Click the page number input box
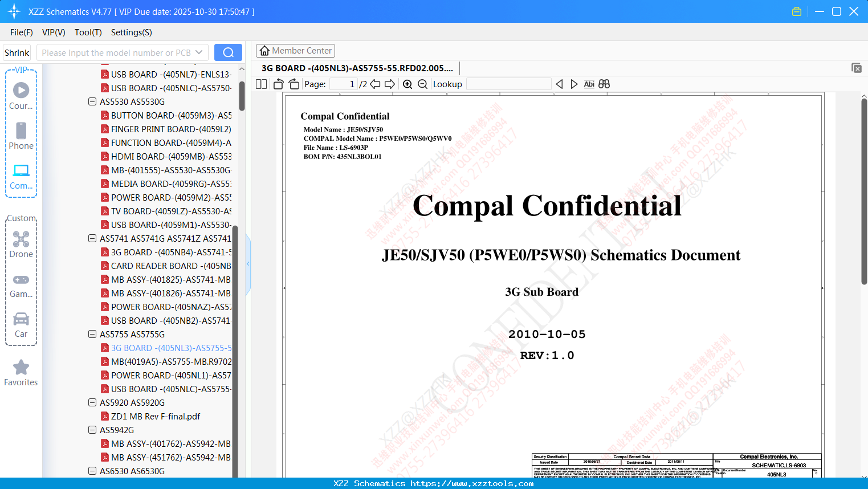The height and width of the screenshot is (489, 868). coord(344,84)
